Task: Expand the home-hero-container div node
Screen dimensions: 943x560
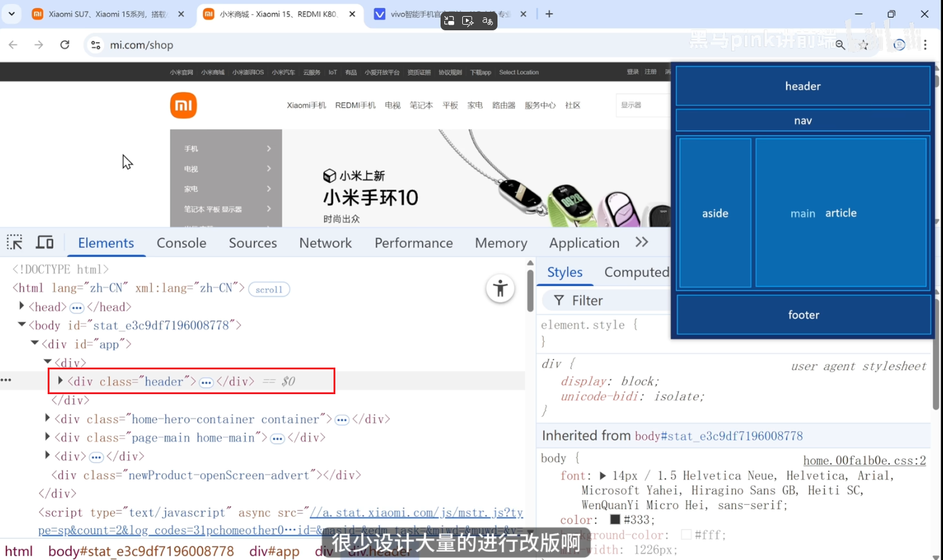Action: click(48, 418)
